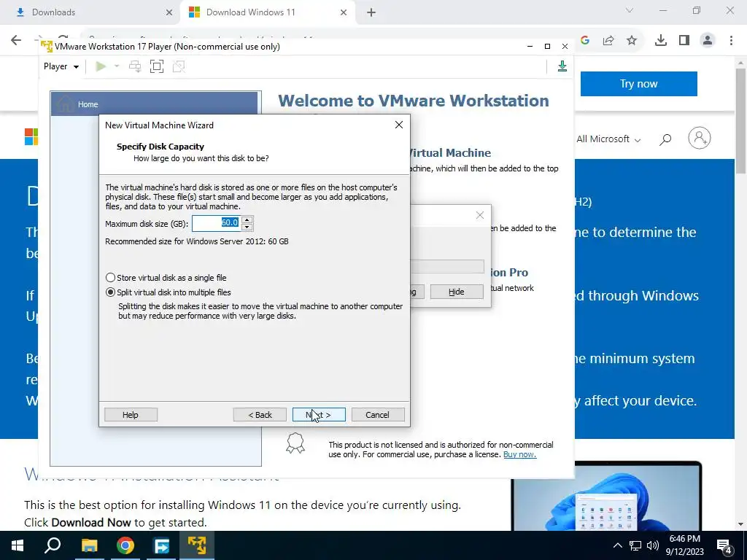Viewport: 747px width, 560px height.
Task: Click the network icon in system tray
Action: pyautogui.click(x=635, y=545)
